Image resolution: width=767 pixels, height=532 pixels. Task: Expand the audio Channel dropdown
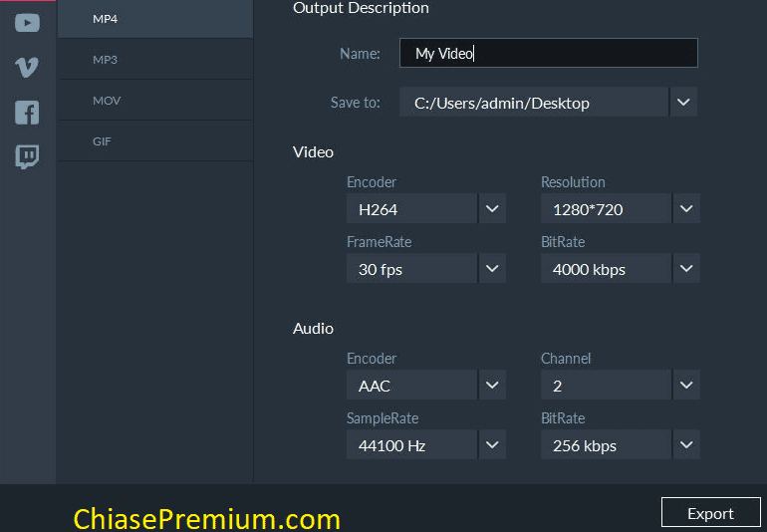(x=686, y=386)
